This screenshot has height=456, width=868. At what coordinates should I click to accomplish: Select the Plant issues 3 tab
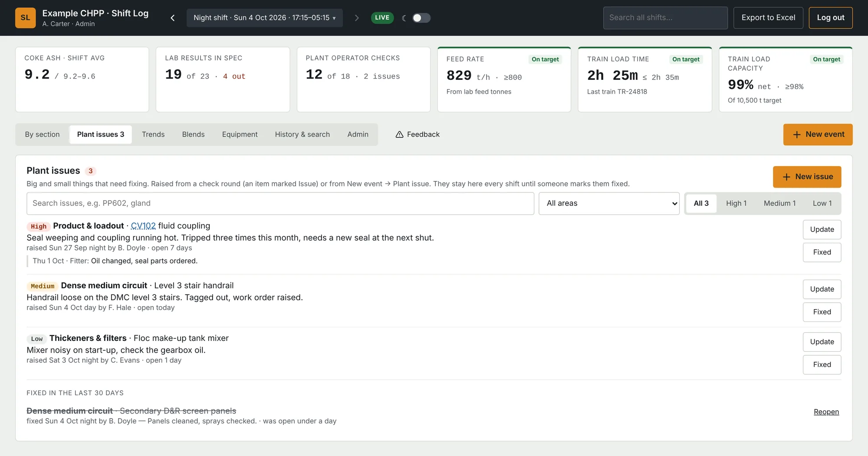pyautogui.click(x=101, y=135)
